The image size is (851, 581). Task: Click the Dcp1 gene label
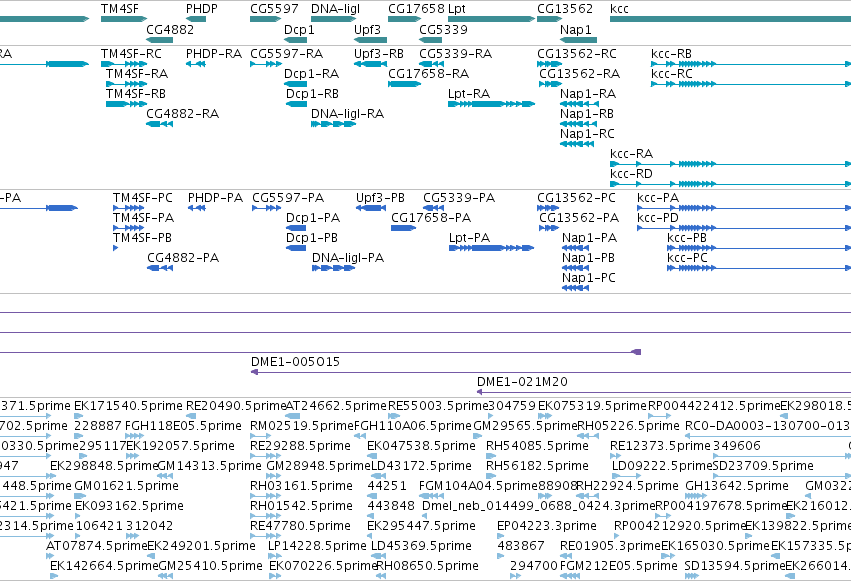coord(299,29)
